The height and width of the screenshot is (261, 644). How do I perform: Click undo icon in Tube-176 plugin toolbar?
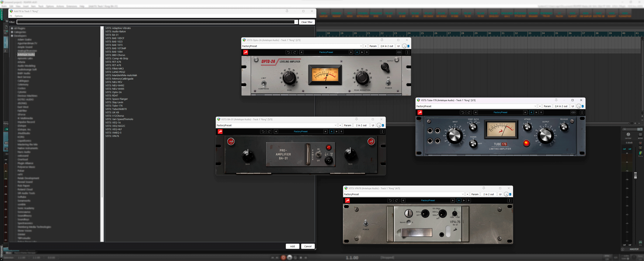tap(463, 112)
